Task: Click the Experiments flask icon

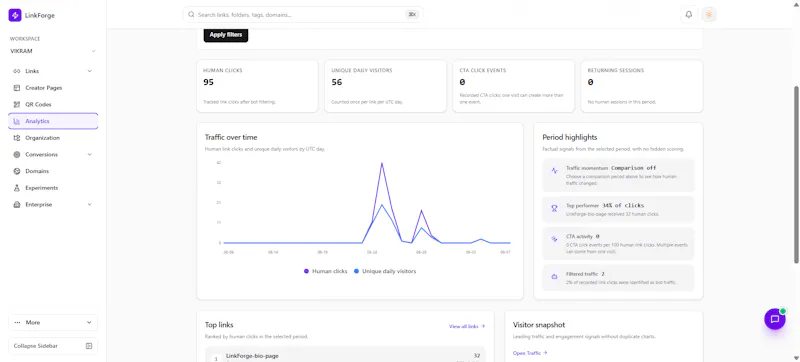Action: click(16, 188)
